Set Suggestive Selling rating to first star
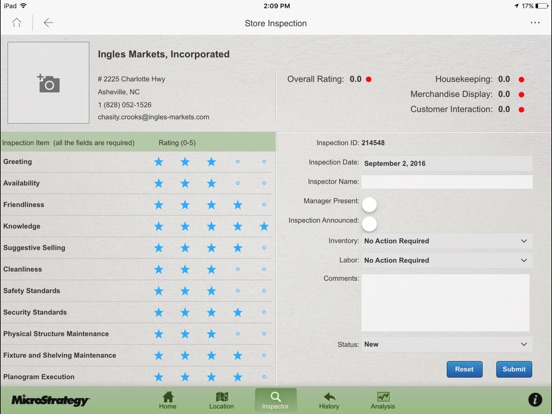The width and height of the screenshot is (552, 414). pyautogui.click(x=159, y=248)
